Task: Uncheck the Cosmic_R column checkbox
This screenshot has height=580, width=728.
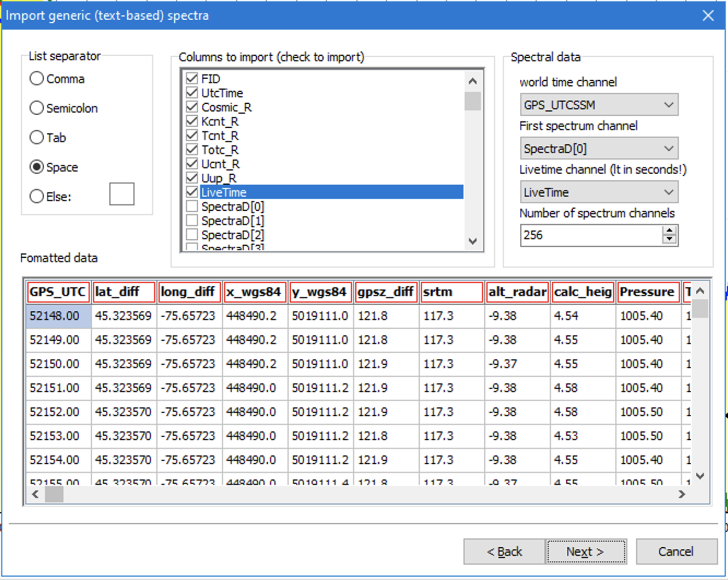Action: 192,107
